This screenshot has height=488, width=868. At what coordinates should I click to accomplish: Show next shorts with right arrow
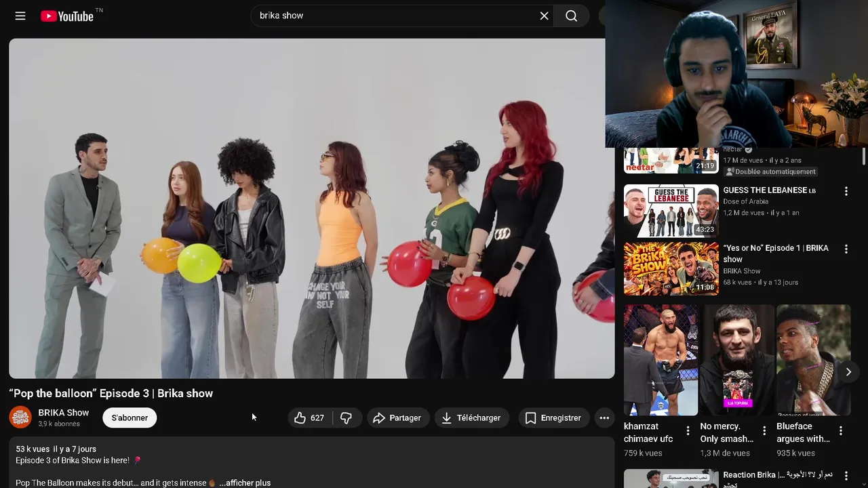848,372
